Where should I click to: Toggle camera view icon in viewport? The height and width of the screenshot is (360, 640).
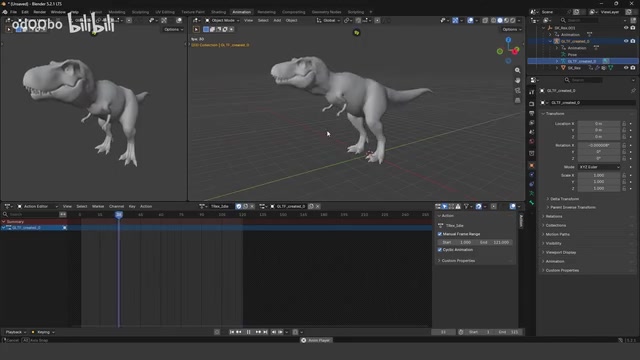[517, 90]
